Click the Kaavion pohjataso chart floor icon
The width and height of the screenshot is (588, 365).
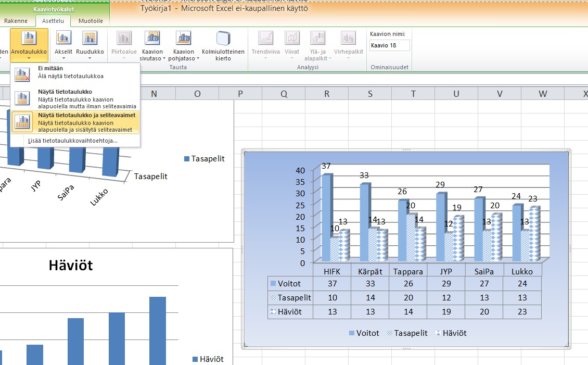pos(183,39)
